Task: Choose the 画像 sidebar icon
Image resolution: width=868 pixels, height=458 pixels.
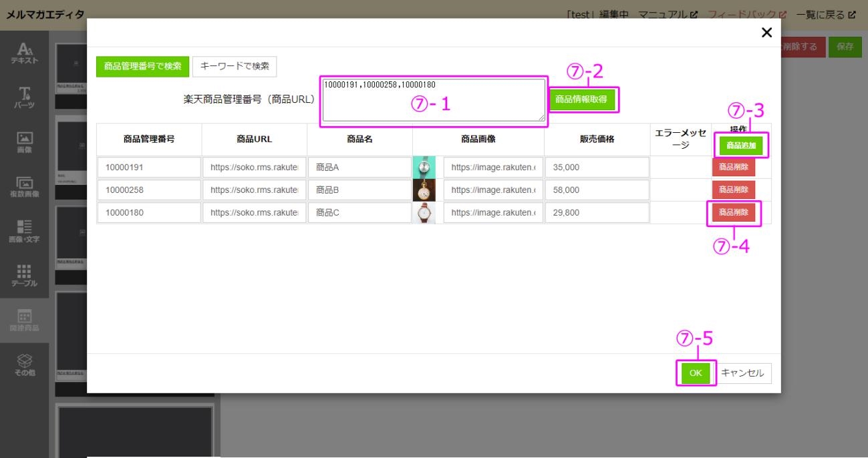Action: (24, 142)
